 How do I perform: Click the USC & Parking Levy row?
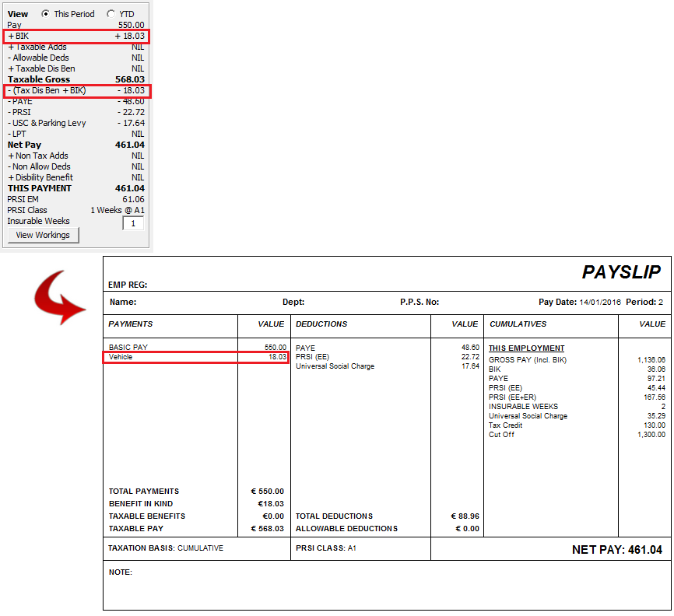(x=75, y=123)
